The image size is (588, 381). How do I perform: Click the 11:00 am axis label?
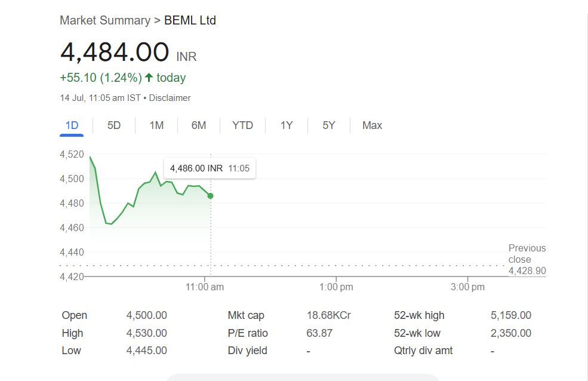tap(205, 287)
